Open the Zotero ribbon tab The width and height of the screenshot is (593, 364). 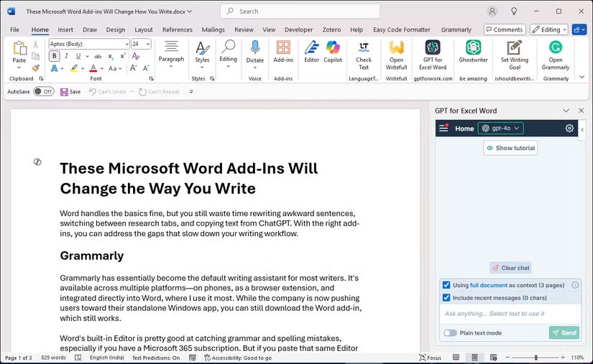[331, 29]
